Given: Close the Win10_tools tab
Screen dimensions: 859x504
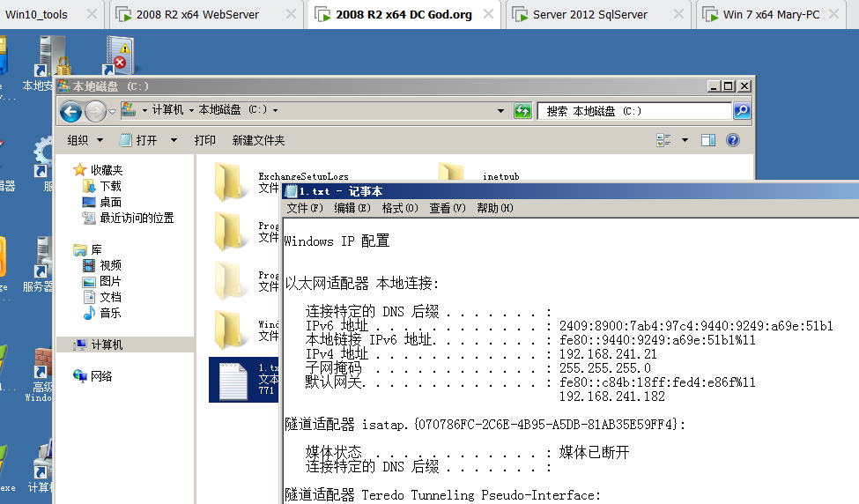Looking at the screenshot, I should pos(92,14).
